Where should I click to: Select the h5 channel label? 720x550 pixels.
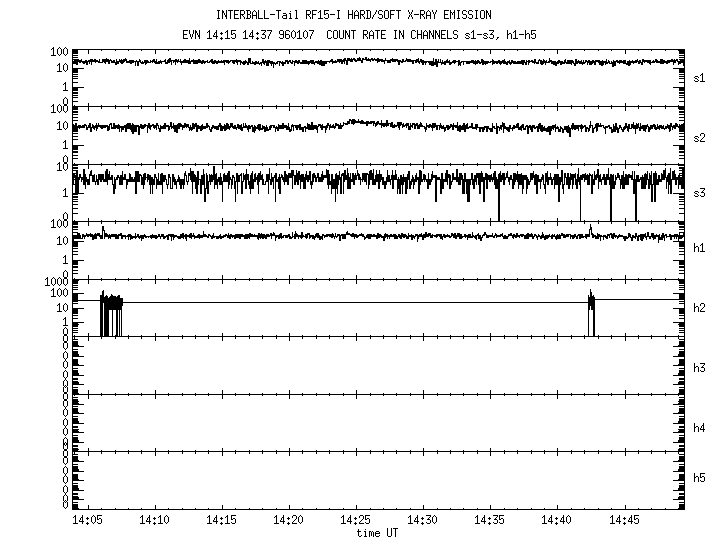[x=700, y=478]
